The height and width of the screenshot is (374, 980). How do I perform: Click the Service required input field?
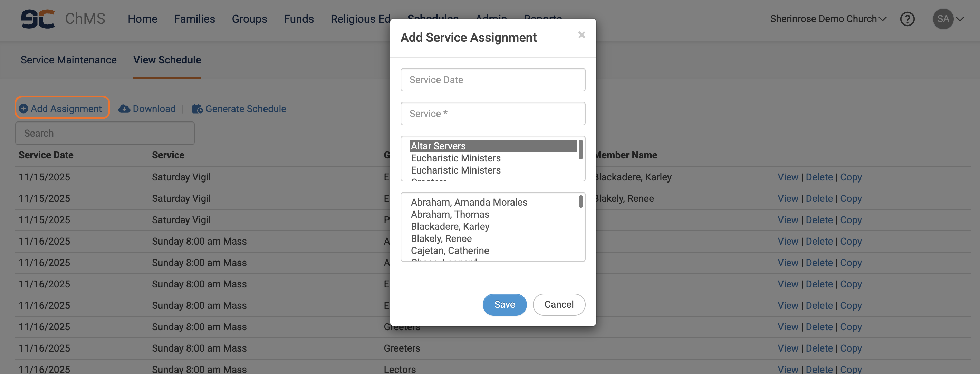(492, 113)
